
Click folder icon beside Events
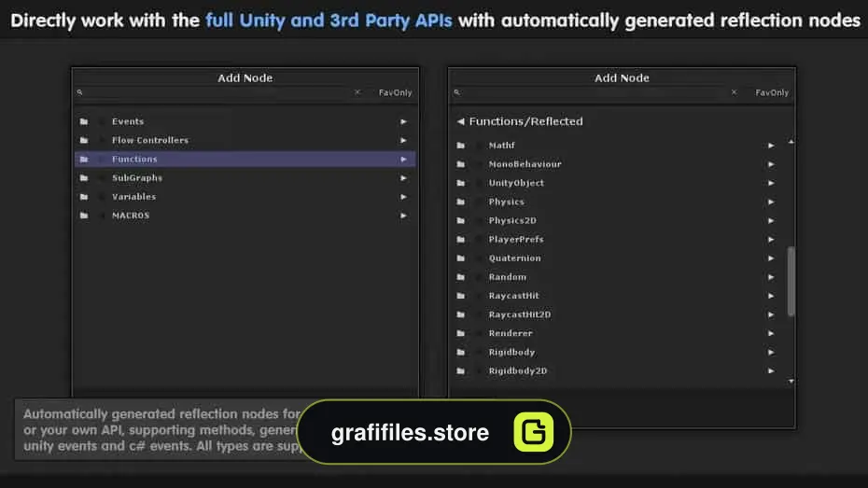pos(84,121)
